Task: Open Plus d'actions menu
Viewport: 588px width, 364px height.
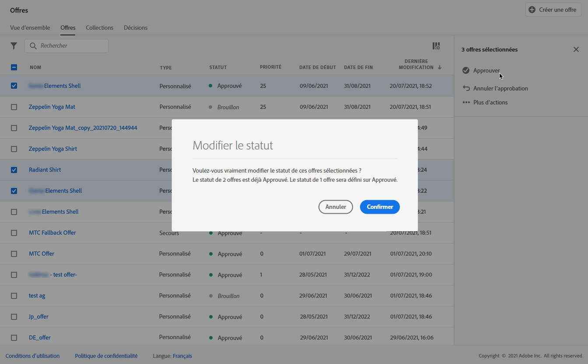Action: tap(490, 102)
